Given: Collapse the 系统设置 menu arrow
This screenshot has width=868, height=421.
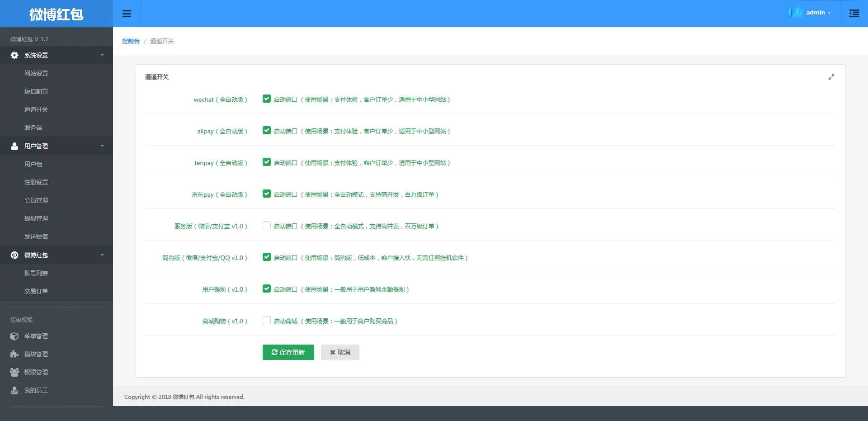Looking at the screenshot, I should pos(102,55).
